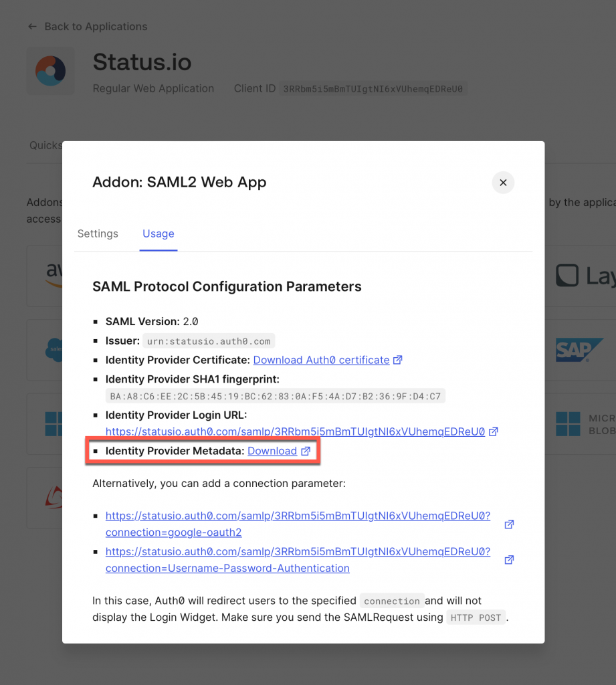Click the Download Auth0 certificate link
Image resolution: width=616 pixels, height=685 pixels.
tap(321, 360)
